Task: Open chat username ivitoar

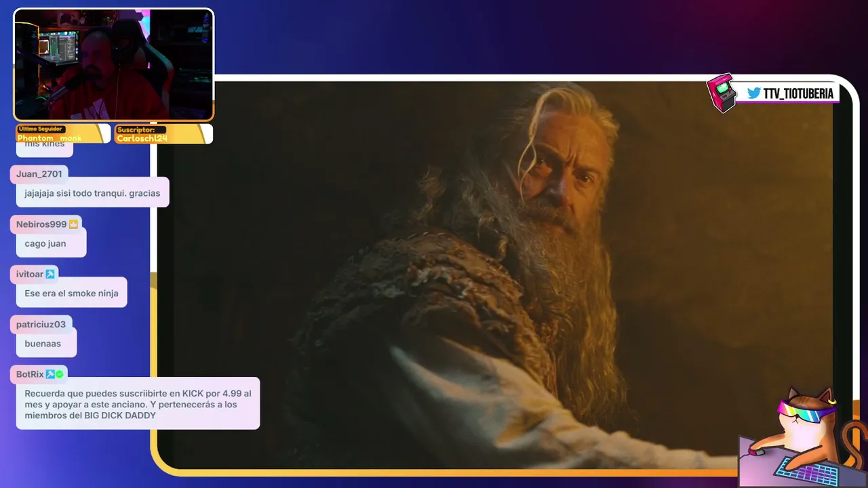Action: 30,274
